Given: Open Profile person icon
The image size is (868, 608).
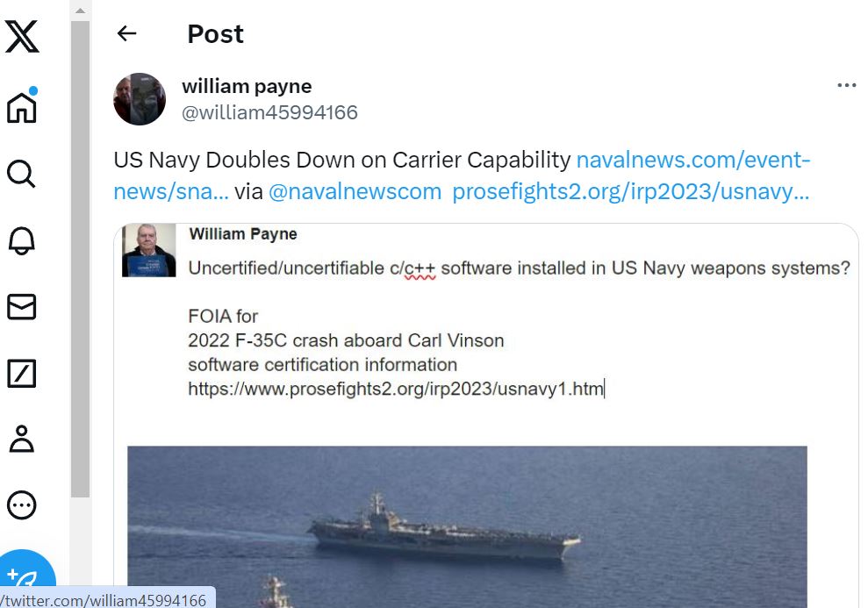Looking at the screenshot, I should [x=22, y=439].
